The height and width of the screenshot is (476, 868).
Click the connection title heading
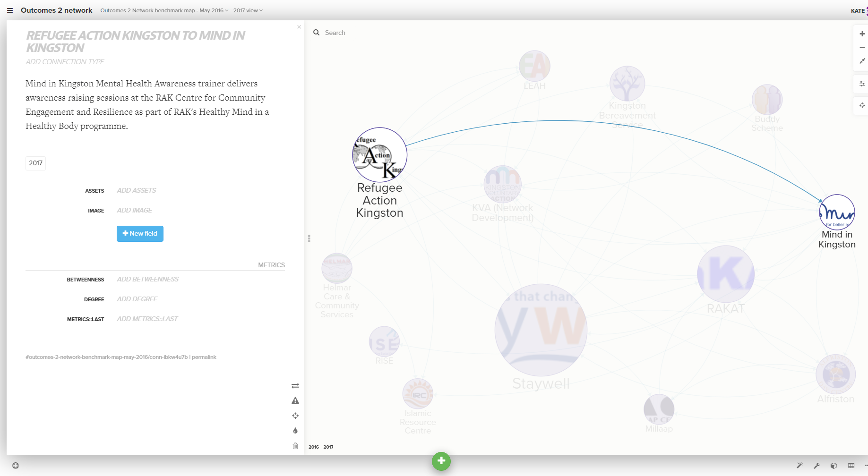(135, 42)
